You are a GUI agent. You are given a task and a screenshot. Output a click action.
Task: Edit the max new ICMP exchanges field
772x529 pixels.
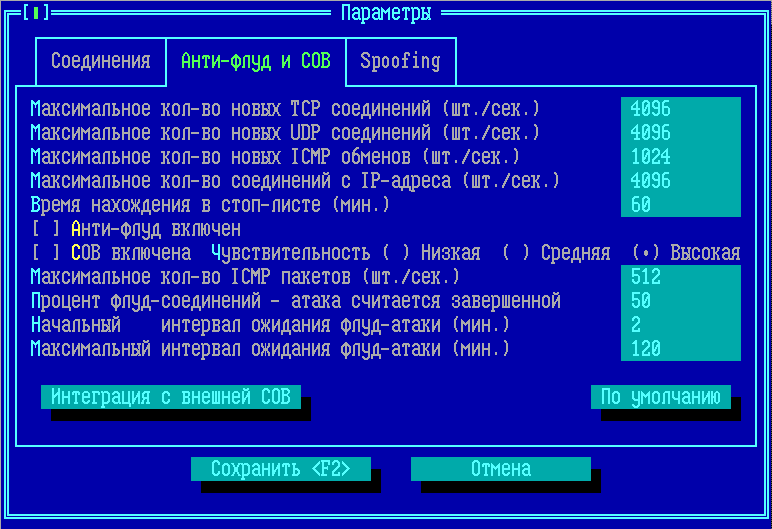pos(680,157)
